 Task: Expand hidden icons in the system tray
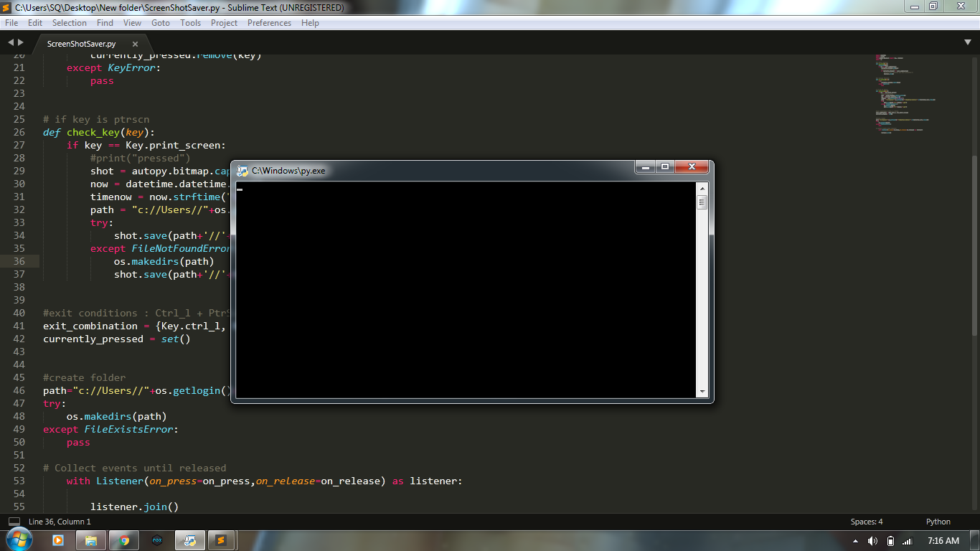[856, 540]
